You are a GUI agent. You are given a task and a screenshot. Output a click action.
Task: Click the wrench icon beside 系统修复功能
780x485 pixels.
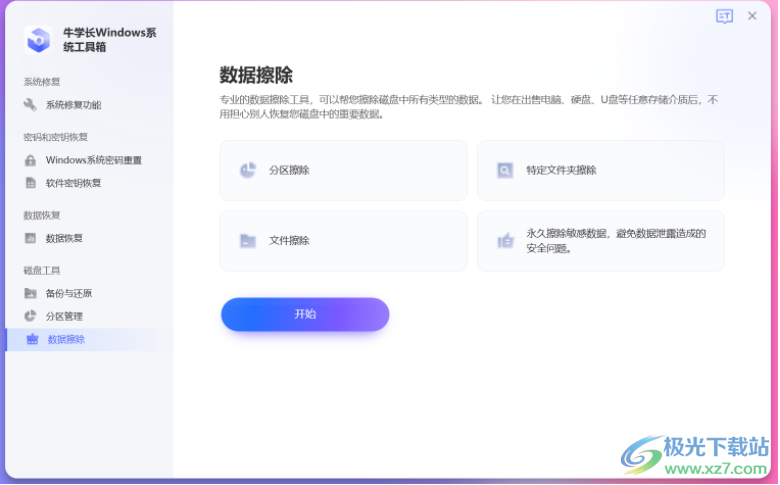(x=30, y=104)
